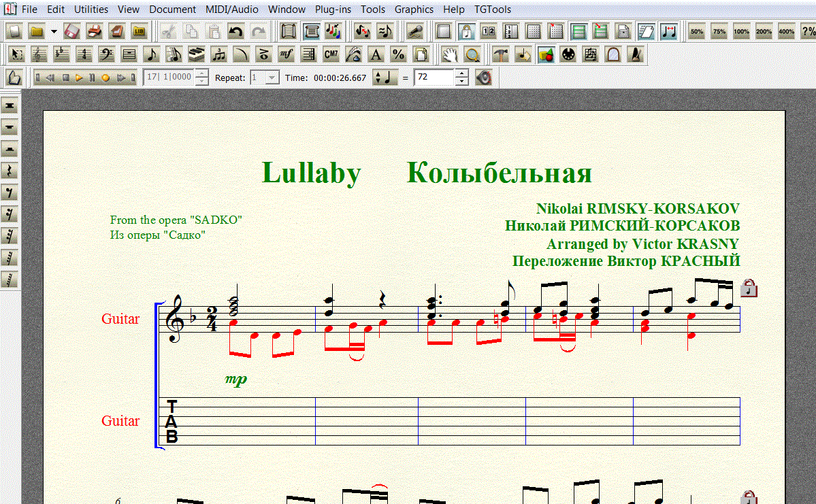
Task: Select the Selection tool arrow icon
Action: click(16, 54)
